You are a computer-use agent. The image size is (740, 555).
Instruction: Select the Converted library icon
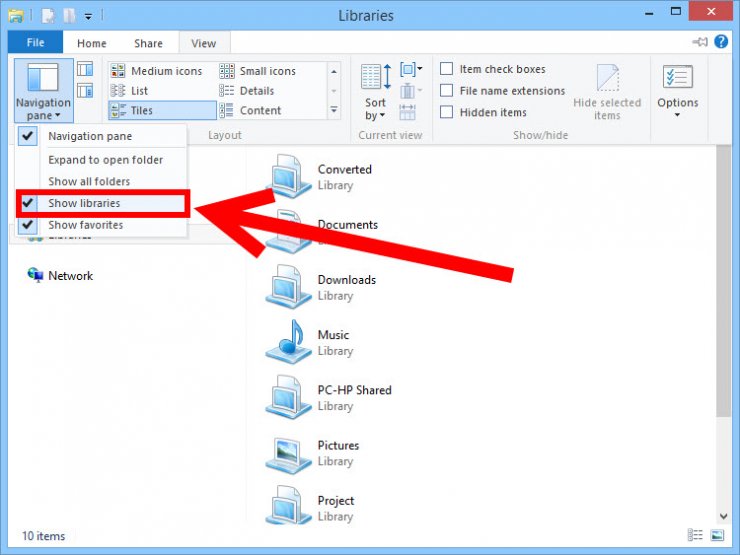pos(288,176)
